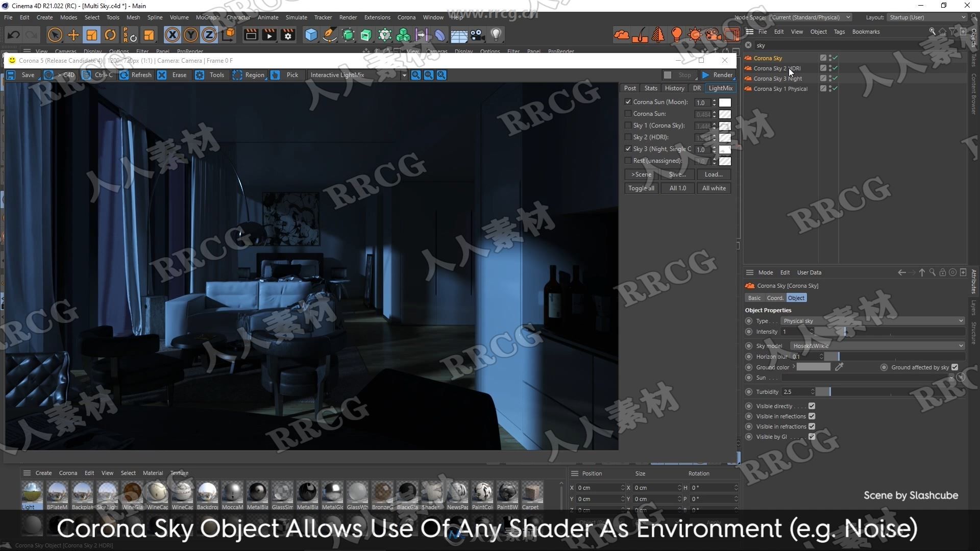
Task: Click Corona Sun (Moon) white color swatch
Action: click(x=725, y=103)
